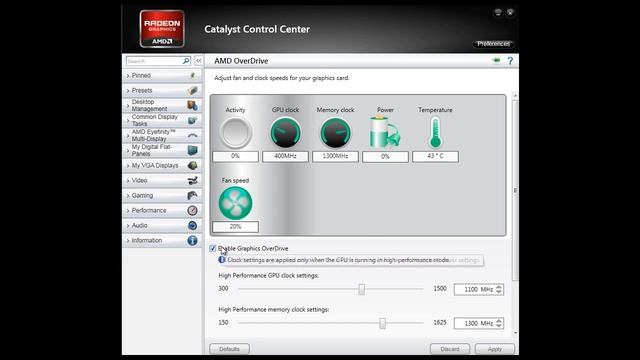
Task: Collapse the sidebar with double-arrow button
Action: tap(198, 61)
